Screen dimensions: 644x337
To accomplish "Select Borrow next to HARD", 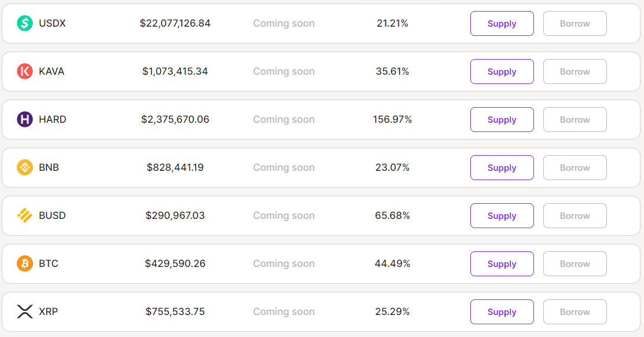I will pos(575,119).
